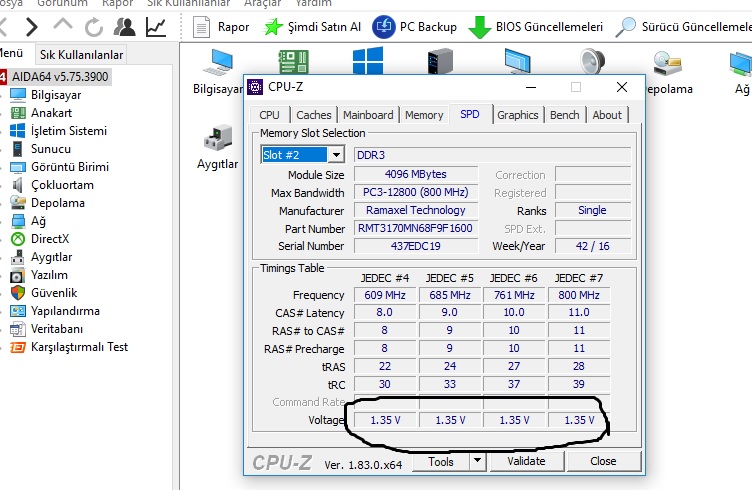
Task: Click the CPU-Z title bar icon
Action: [255, 87]
